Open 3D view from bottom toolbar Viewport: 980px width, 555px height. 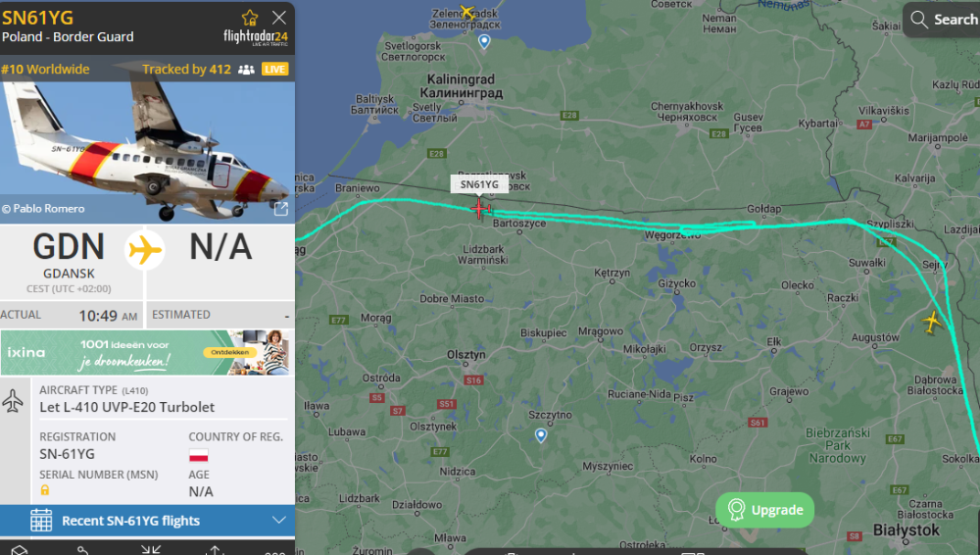pos(20,550)
